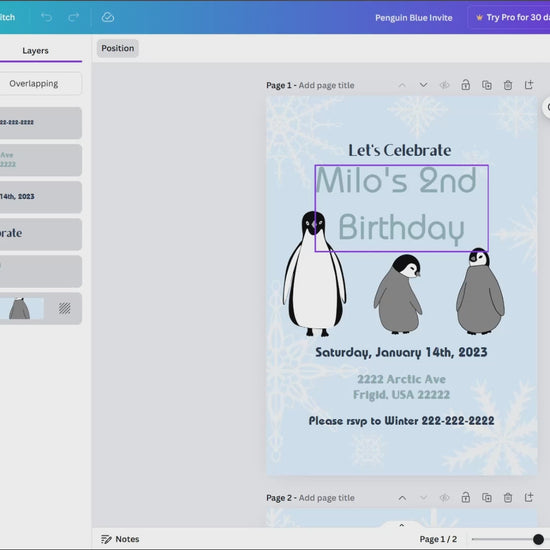Duplicate Page 1

[x=487, y=85]
